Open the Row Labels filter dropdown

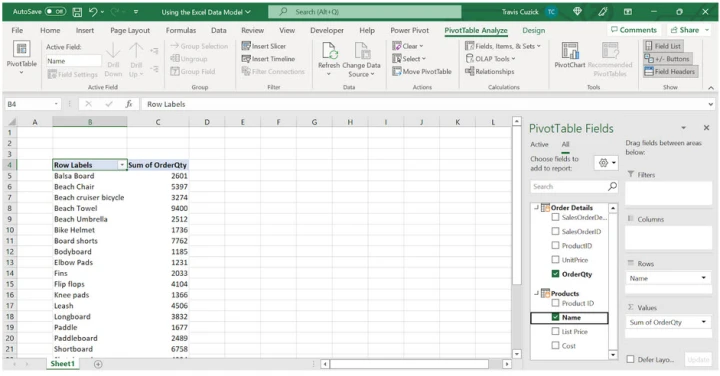pyautogui.click(x=122, y=165)
